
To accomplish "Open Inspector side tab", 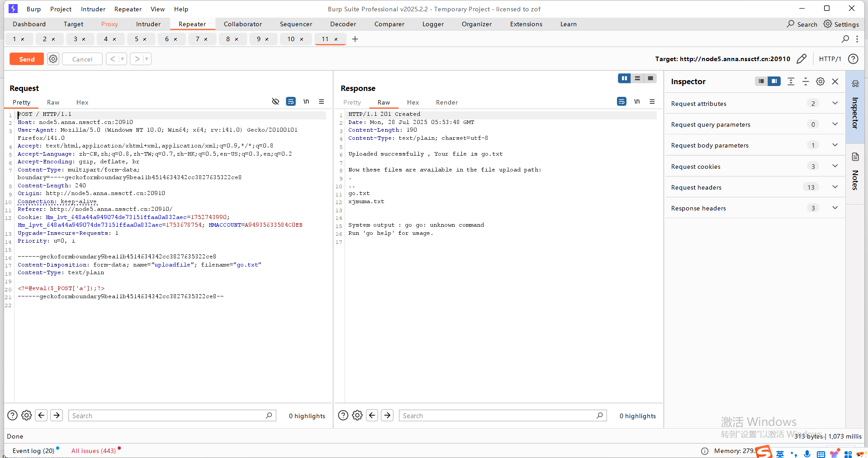I will tap(855, 106).
